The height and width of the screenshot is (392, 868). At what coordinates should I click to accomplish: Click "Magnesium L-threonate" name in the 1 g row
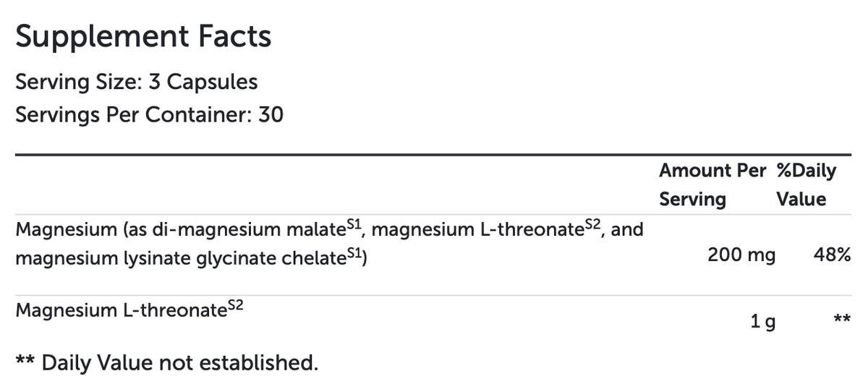click(x=116, y=311)
